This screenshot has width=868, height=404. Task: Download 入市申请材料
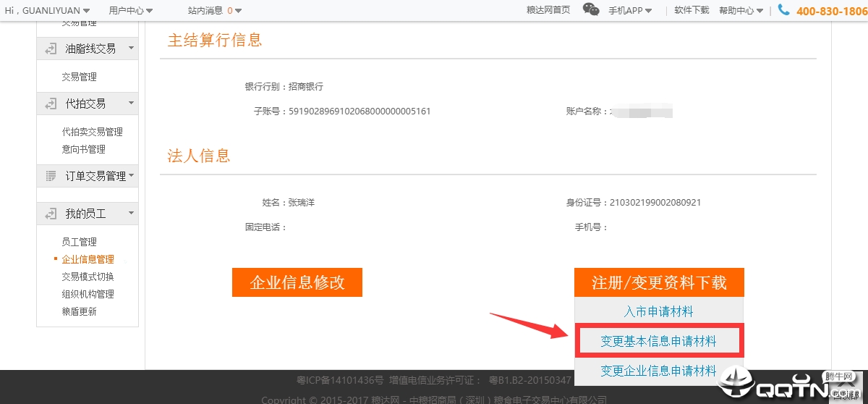[658, 311]
